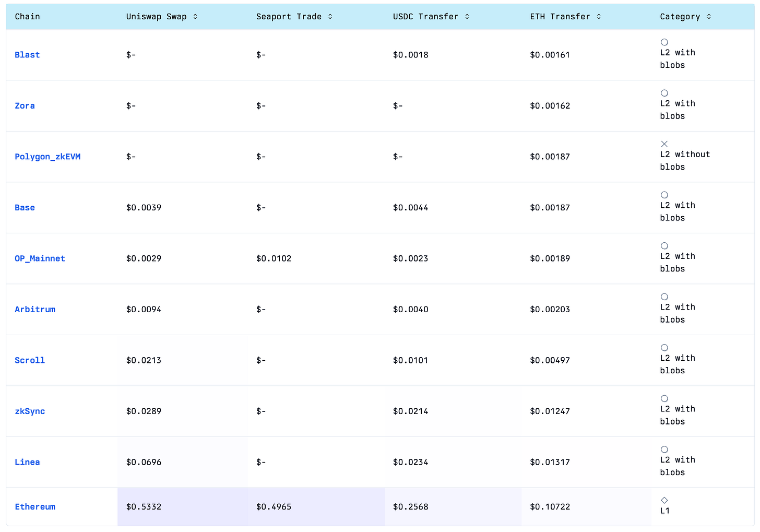Click the diamond icon in Ethereum row
760x532 pixels.
coord(664,500)
